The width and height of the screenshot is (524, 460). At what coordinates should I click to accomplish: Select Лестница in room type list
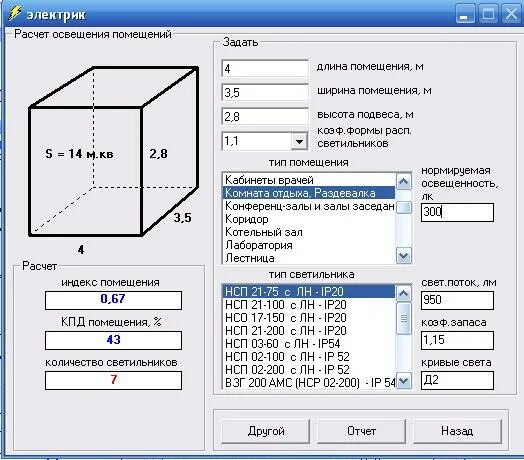308,258
